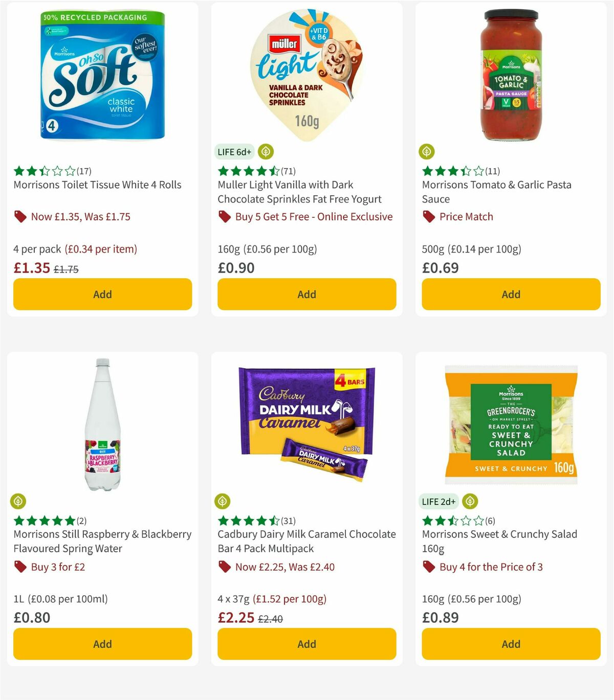The width and height of the screenshot is (614, 700).
Task: Add the Tomato & Garlic Pasta Sauce
Action: (510, 294)
